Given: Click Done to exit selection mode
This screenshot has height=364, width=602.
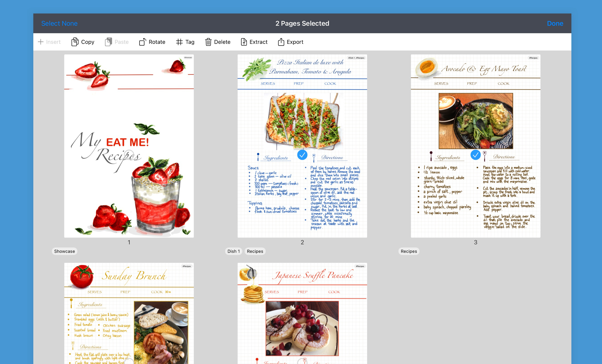Looking at the screenshot, I should (555, 23).
